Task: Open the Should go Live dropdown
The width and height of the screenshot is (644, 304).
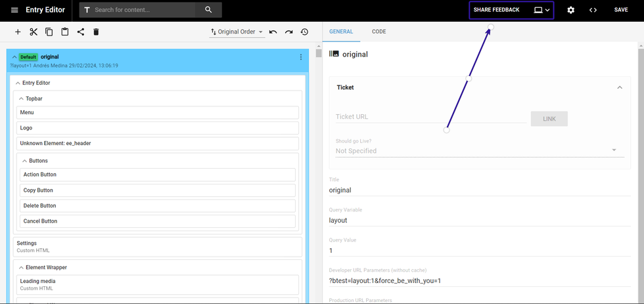Action: (x=476, y=150)
